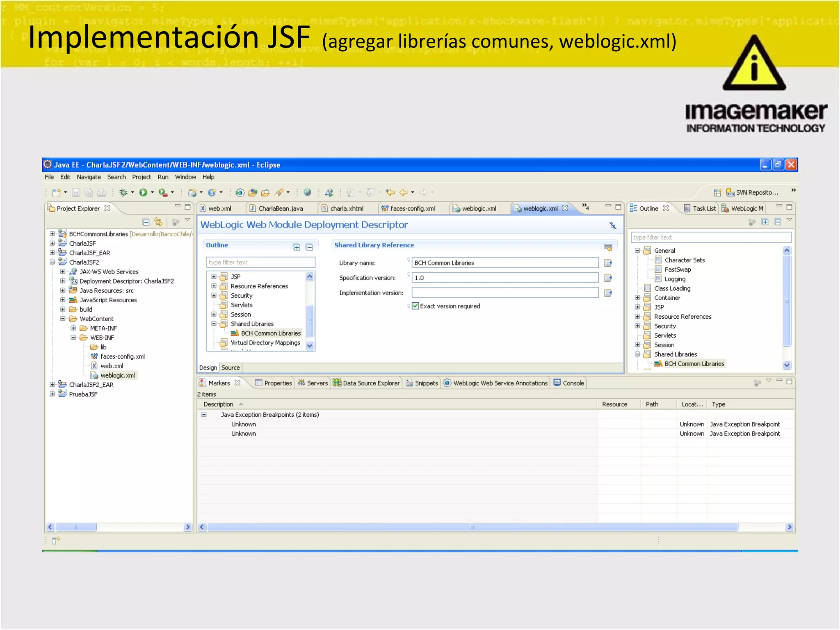Click descriptor outline scroll-down arrow

310,346
